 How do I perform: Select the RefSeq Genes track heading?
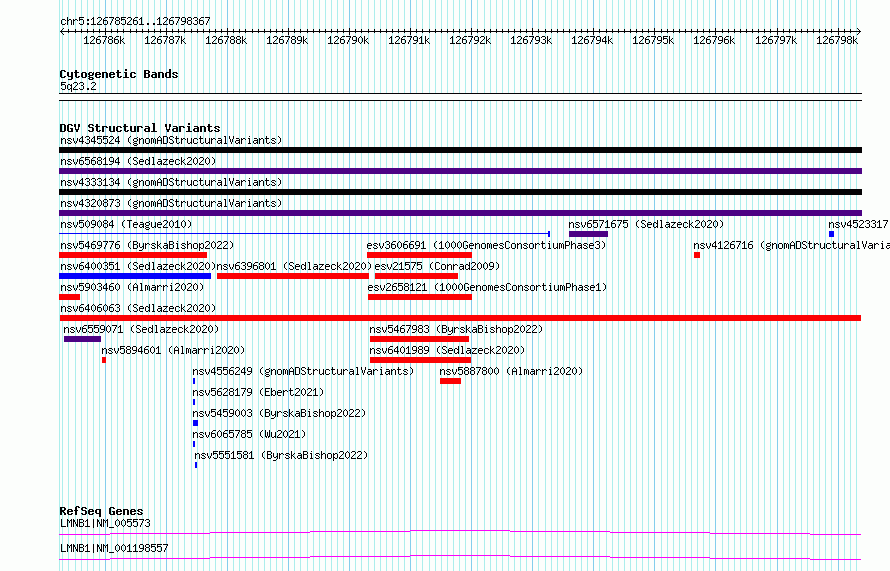[101, 511]
